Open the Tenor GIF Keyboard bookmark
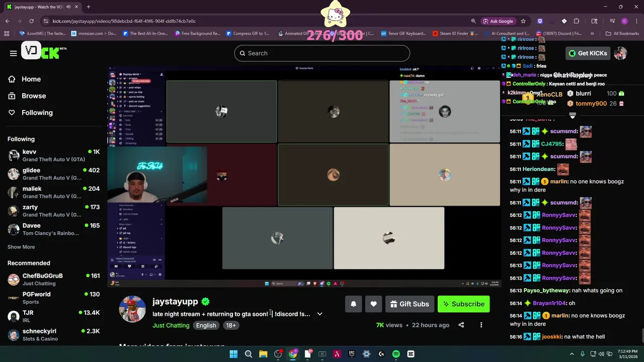644x362 pixels. 404,34
